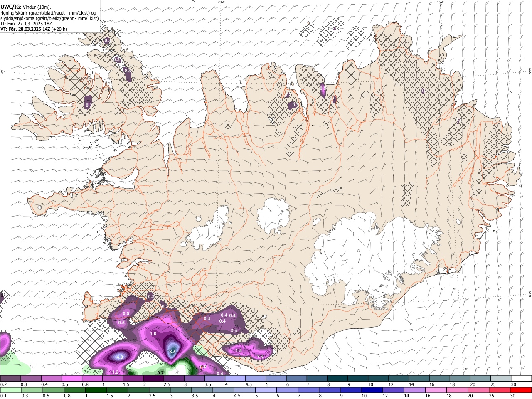Click the 12–14 teal swatch in the upper legend
This screenshot has width=532, height=399.
point(399,379)
